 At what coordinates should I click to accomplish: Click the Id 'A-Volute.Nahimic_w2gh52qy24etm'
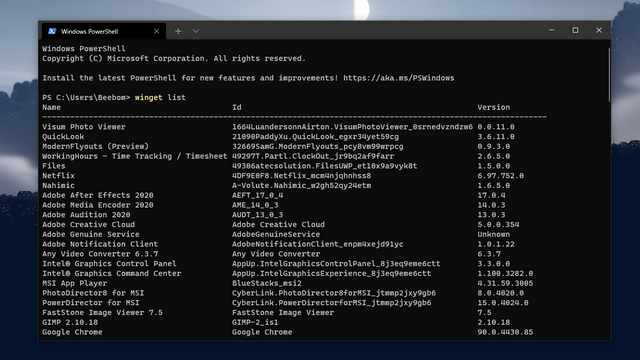coord(302,186)
